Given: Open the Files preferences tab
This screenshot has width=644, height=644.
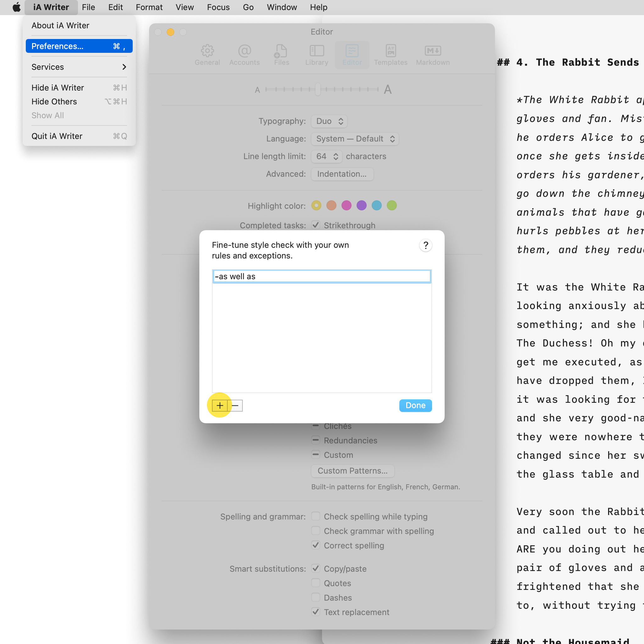Looking at the screenshot, I should [281, 55].
